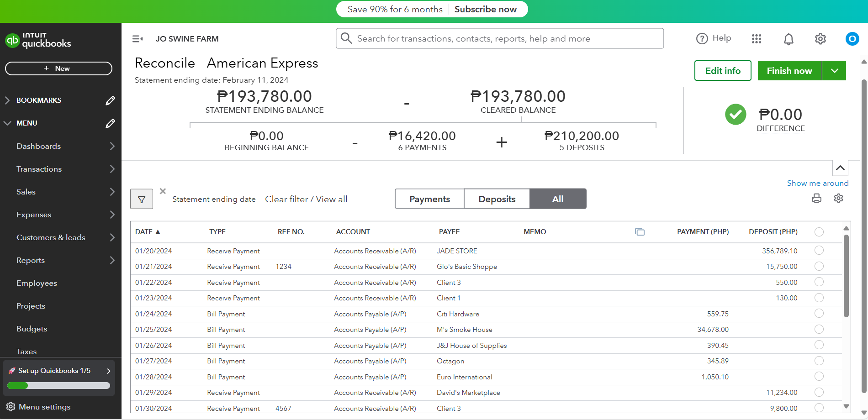The width and height of the screenshot is (868, 420).
Task: Select the Citi Hardware payment row circle
Action: pyautogui.click(x=819, y=314)
